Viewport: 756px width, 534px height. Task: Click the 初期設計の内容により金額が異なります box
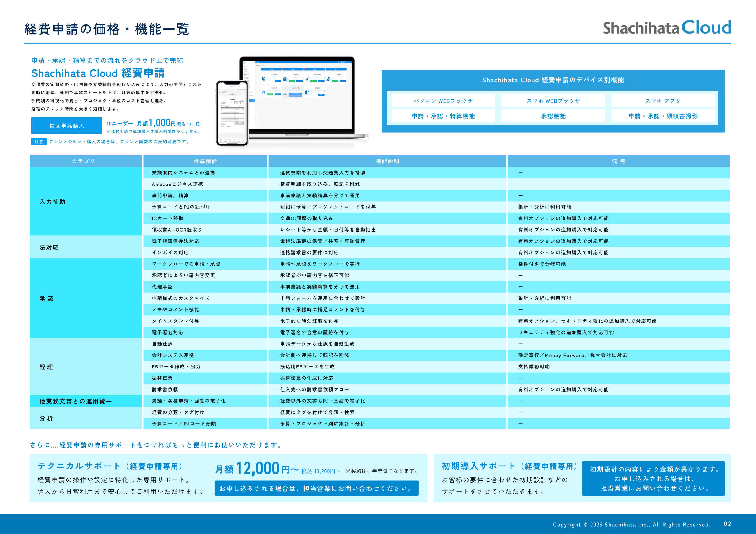point(653,479)
